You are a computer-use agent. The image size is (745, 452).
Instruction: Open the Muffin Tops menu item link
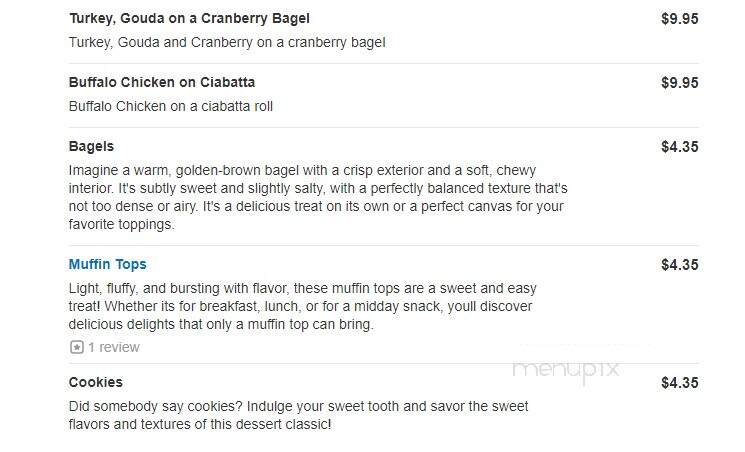107,265
